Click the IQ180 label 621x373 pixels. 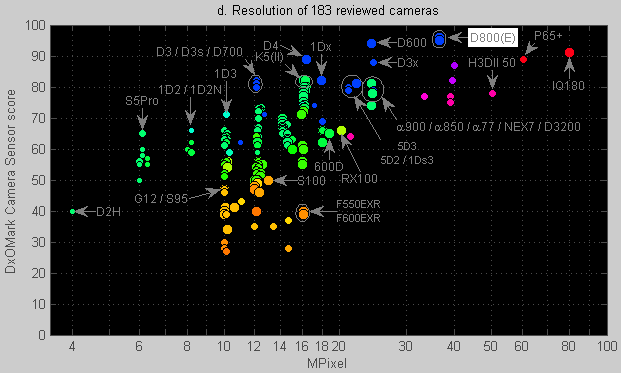[568, 86]
